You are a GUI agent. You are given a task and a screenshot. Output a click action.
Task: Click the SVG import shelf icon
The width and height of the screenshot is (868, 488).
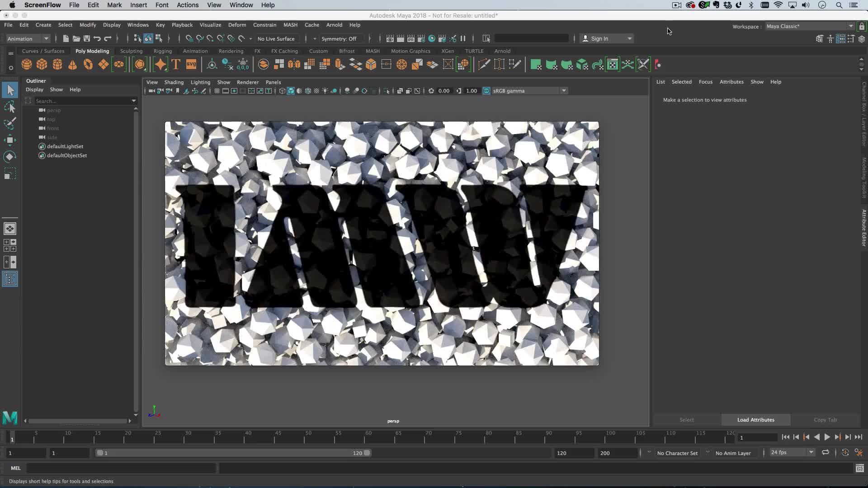coord(191,65)
